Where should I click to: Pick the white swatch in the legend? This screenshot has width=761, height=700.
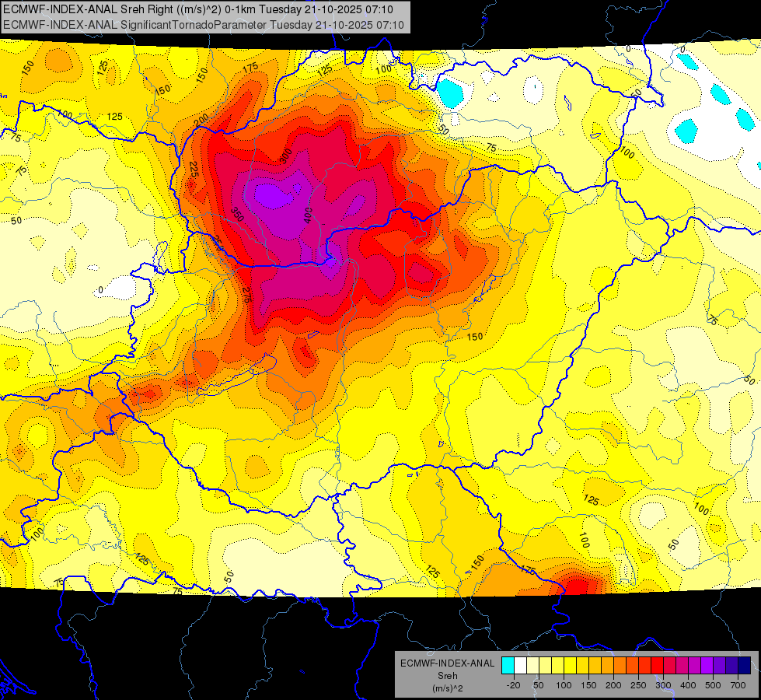pyautogui.click(x=520, y=665)
